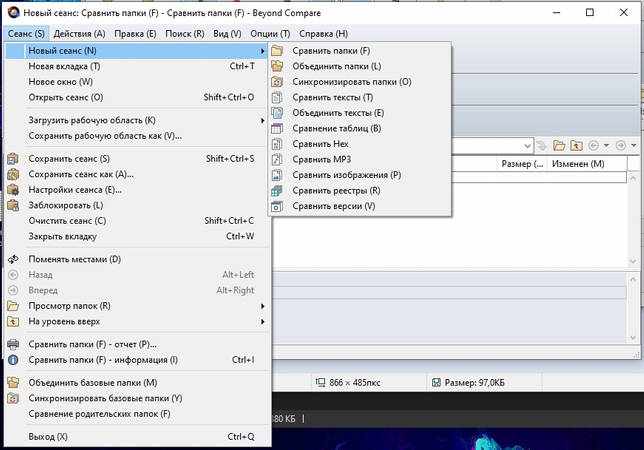644x450 pixels.
Task: Click the Сохранить сеанс как (A) icon
Action: point(13,174)
